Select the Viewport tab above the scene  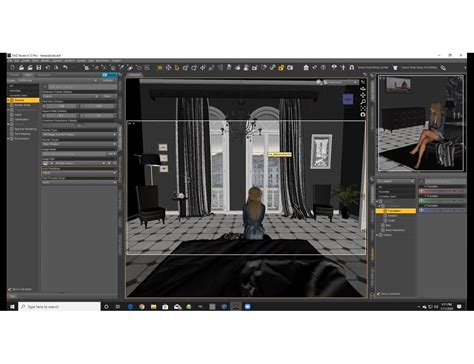(x=135, y=75)
